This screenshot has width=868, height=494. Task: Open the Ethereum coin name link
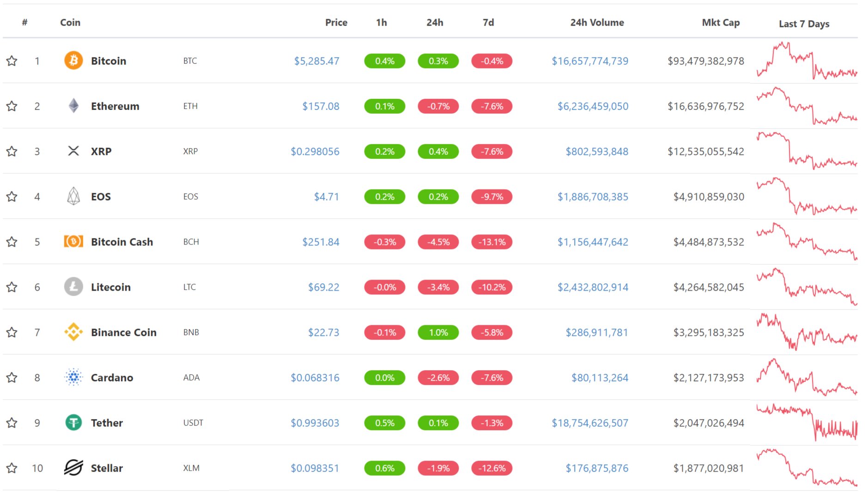click(115, 106)
